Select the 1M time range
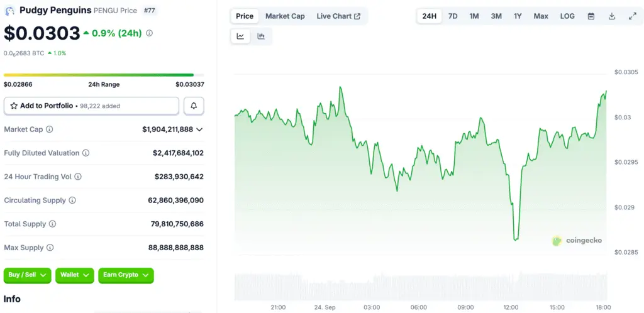Screen dimensions: 644x313 pos(474,16)
